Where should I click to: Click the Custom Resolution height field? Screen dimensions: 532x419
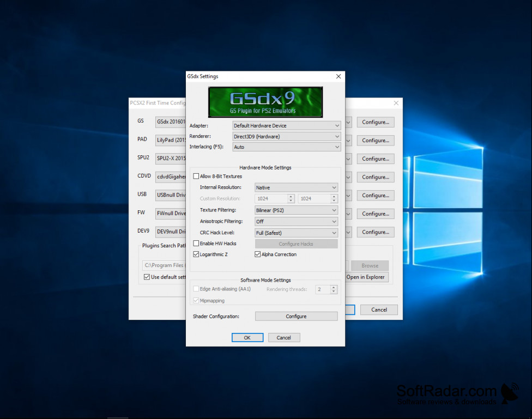tap(315, 198)
